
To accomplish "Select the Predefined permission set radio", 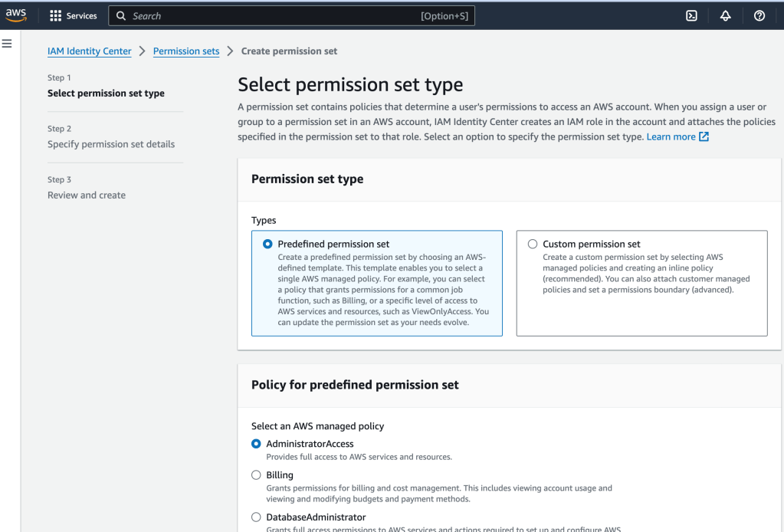I will pos(267,244).
